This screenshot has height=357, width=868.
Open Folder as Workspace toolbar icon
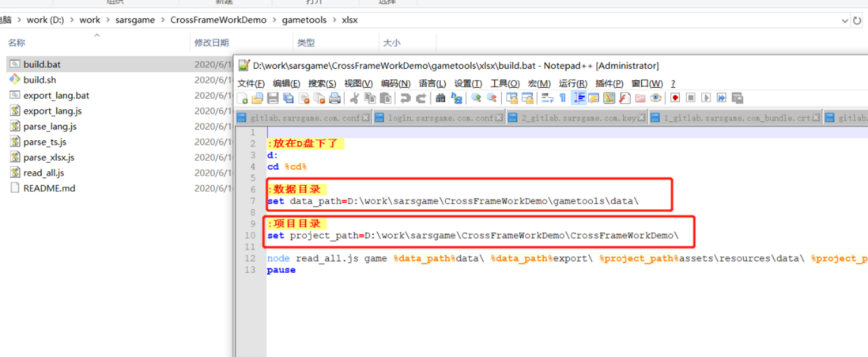tap(640, 98)
